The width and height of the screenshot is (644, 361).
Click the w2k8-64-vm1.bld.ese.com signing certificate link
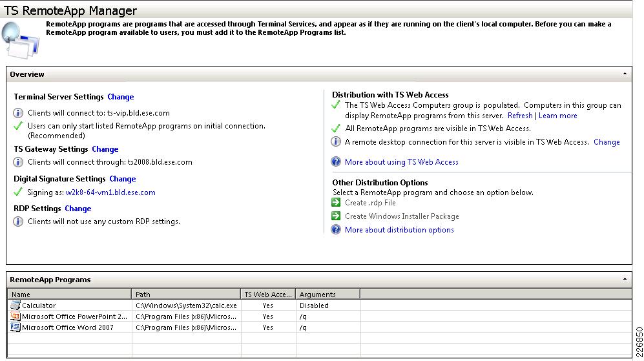[x=110, y=192]
